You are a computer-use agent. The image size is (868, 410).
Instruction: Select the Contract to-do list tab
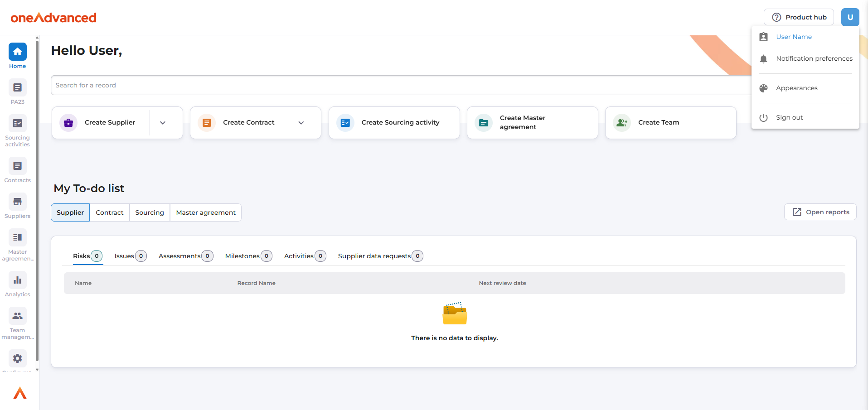(109, 212)
